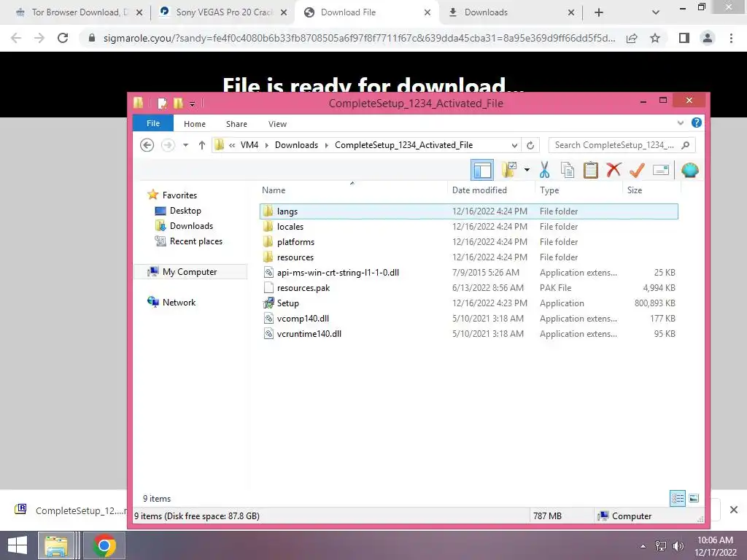747x560 pixels.
Task: Select the resources.pak file
Action: pos(469,287)
